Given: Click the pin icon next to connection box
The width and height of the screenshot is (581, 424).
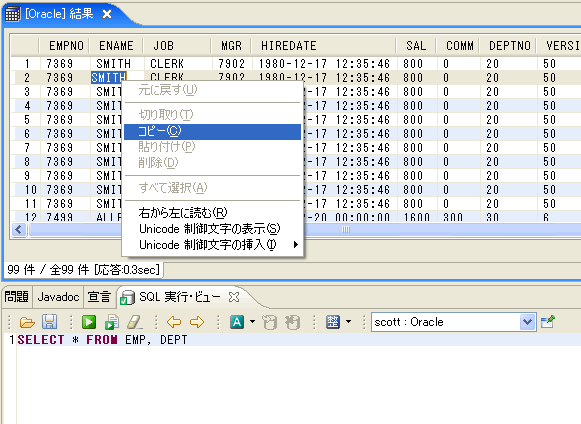Looking at the screenshot, I should coord(548,322).
